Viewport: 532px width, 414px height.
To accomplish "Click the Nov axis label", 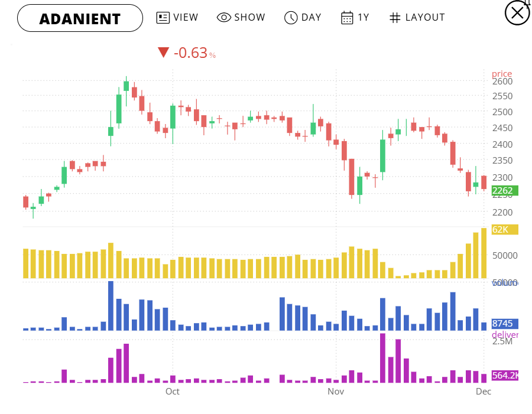I will 336,391.
